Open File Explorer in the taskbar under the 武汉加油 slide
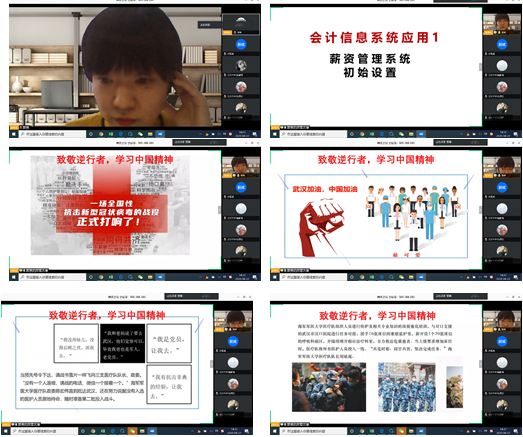 (x=411, y=277)
